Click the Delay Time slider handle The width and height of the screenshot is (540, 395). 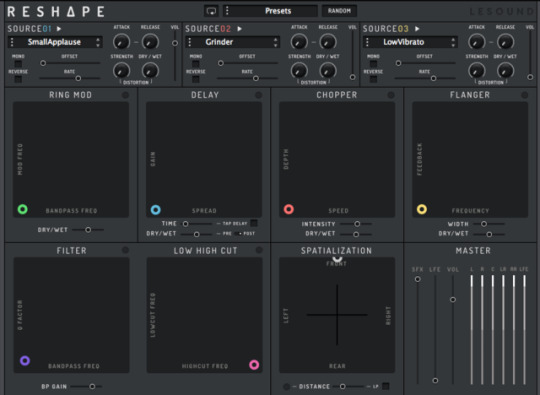(186, 224)
